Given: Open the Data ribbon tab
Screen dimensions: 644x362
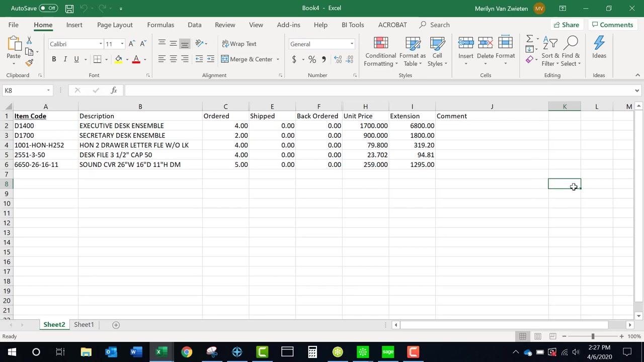Looking at the screenshot, I should 194,25.
